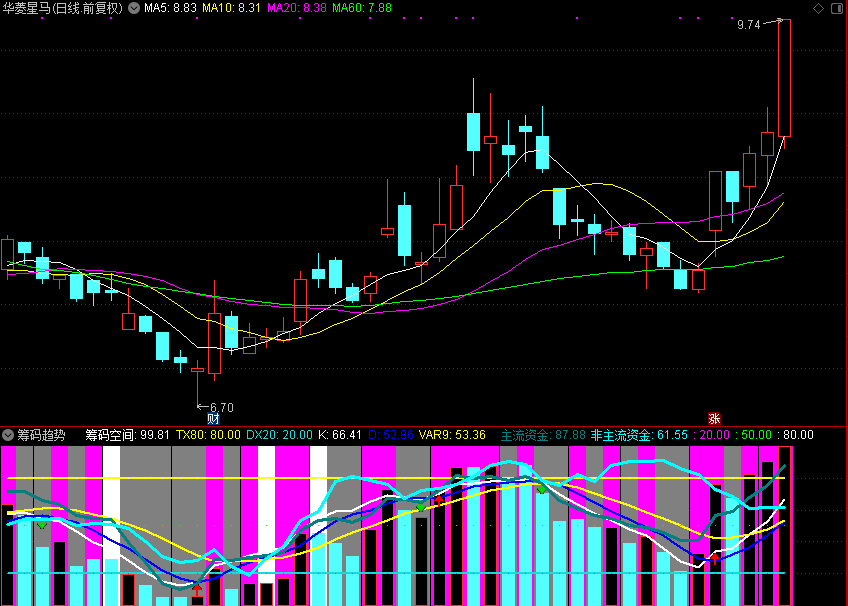This screenshot has width=848, height=606.
Task: Click the VAR9: 53.36 value
Action: coord(452,435)
